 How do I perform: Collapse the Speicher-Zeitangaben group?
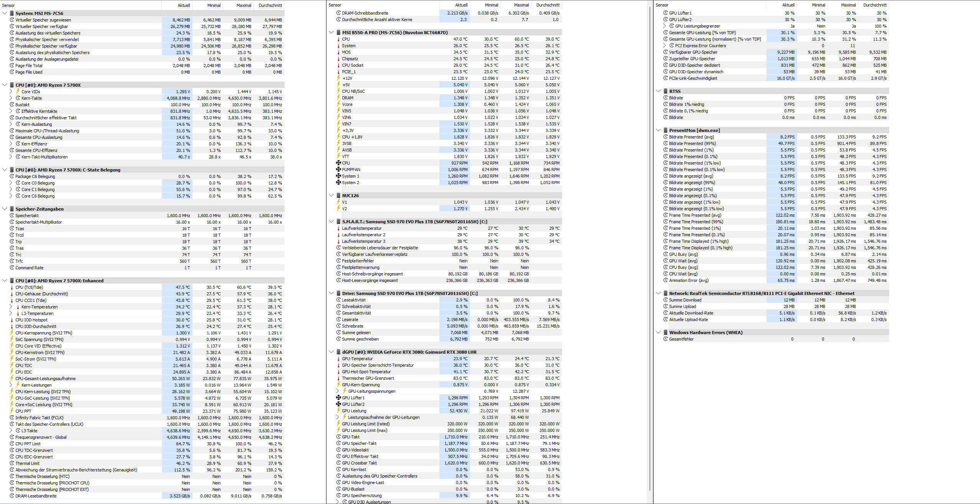(x=5, y=209)
